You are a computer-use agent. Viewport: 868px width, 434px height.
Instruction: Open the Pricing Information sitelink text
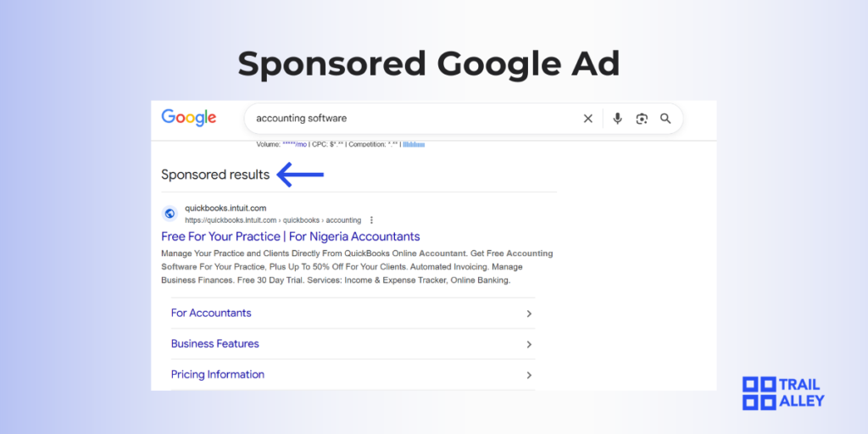pyautogui.click(x=218, y=374)
